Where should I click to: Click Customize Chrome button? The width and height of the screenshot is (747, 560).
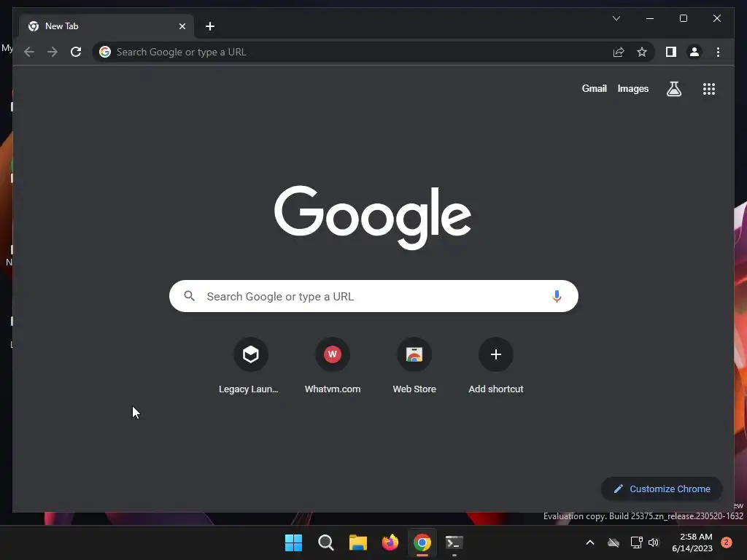pyautogui.click(x=662, y=489)
